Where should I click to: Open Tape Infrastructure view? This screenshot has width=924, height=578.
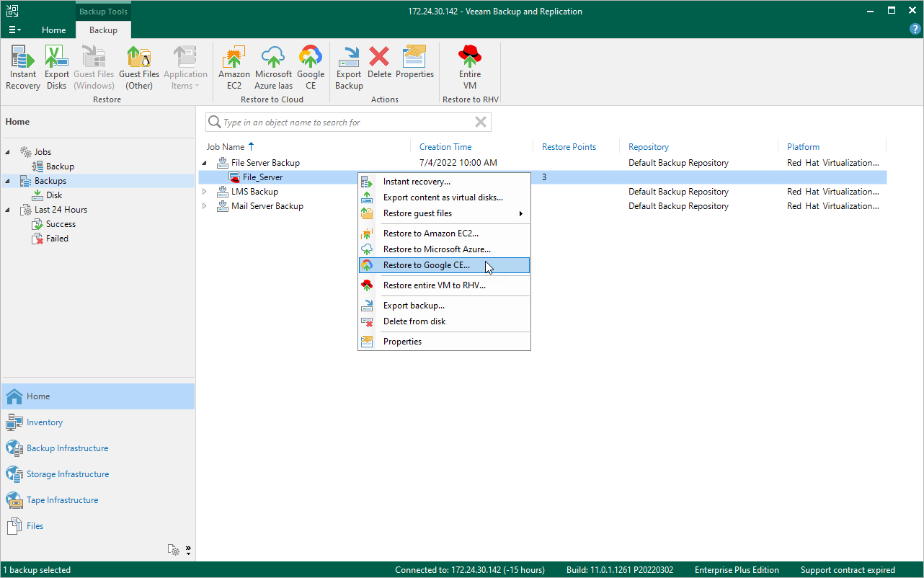(x=98, y=500)
